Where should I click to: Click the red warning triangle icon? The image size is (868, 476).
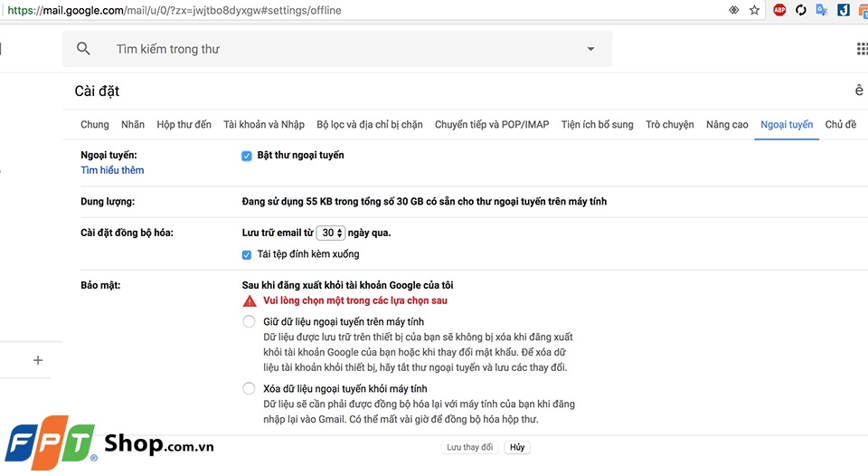[250, 301]
